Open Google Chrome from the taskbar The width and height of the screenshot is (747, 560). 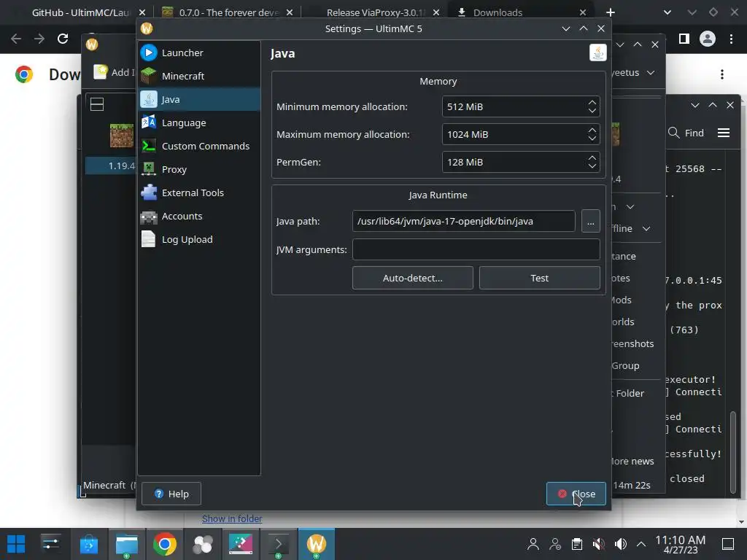point(164,544)
